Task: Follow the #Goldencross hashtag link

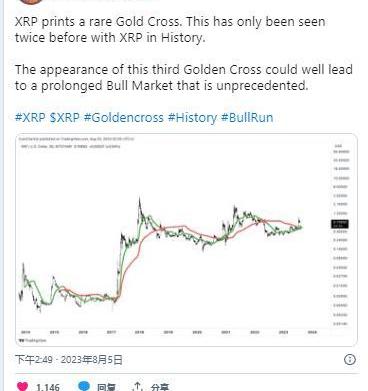Action: (124, 117)
